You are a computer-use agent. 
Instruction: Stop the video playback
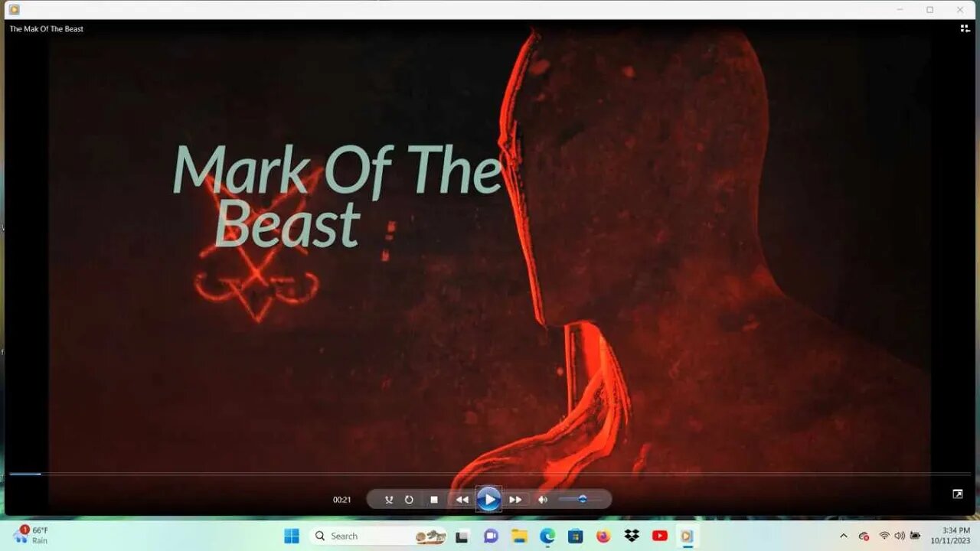point(434,500)
